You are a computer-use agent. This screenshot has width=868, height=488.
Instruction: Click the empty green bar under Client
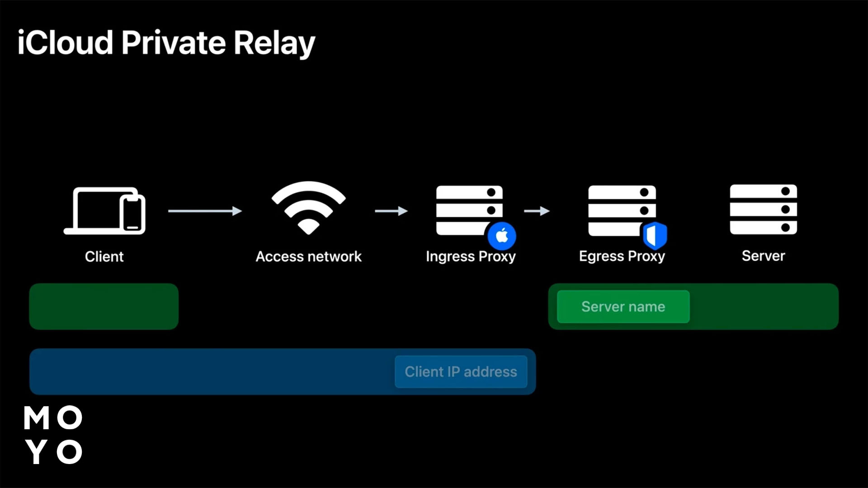104,306
